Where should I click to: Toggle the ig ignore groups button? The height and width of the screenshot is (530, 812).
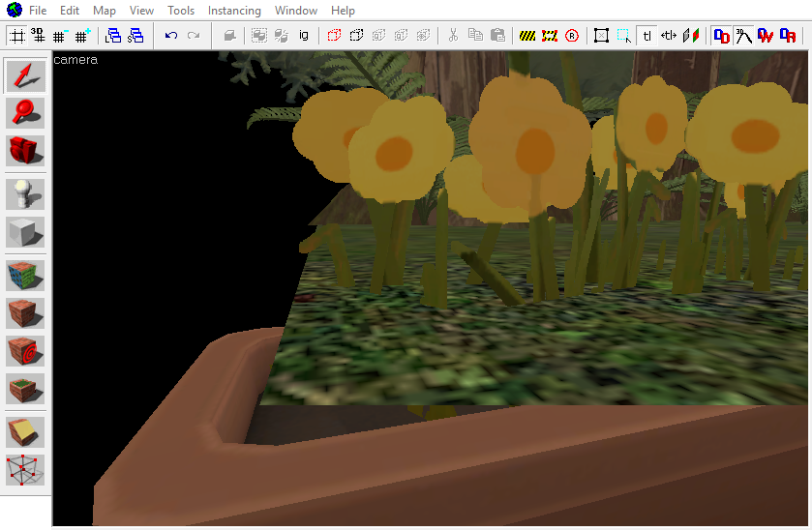coord(304,36)
